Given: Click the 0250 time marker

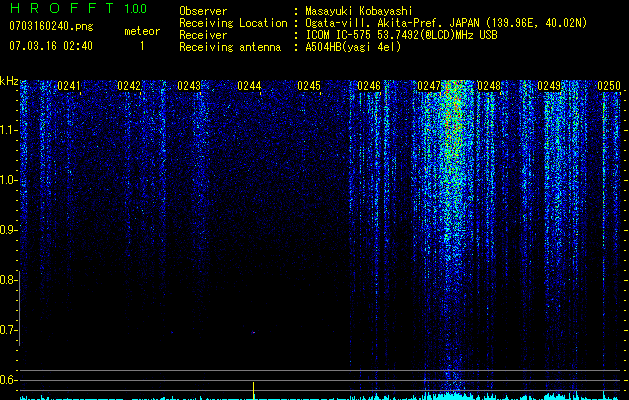Looking at the screenshot, I should 609,86.
